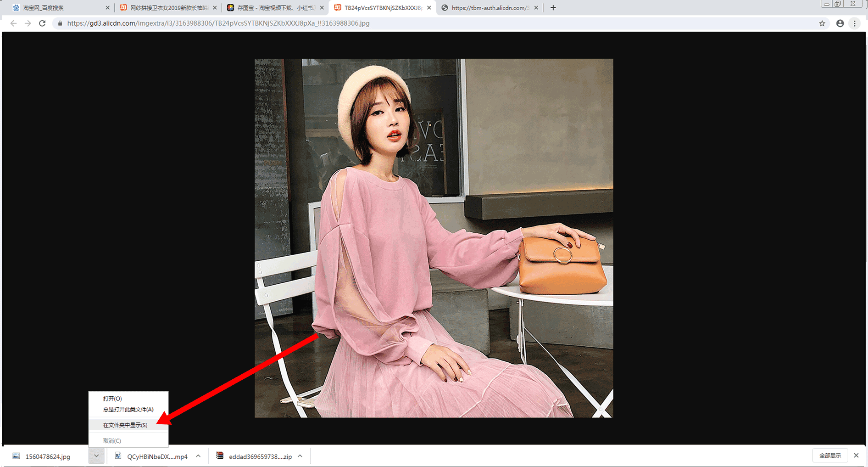This screenshot has width=868, height=467.
Task: Open the user profile icon
Action: click(x=840, y=23)
